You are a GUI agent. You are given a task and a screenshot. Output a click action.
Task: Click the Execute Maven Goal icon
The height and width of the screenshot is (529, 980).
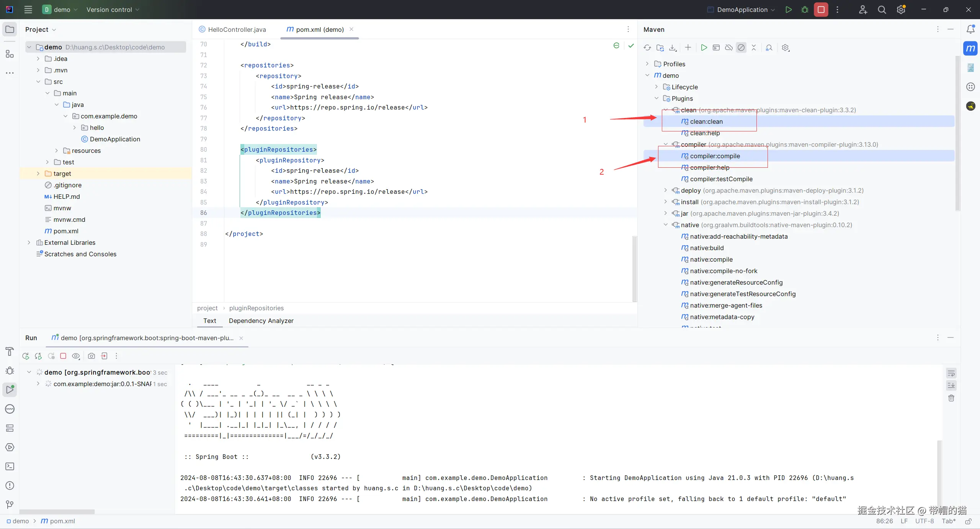[x=716, y=48]
